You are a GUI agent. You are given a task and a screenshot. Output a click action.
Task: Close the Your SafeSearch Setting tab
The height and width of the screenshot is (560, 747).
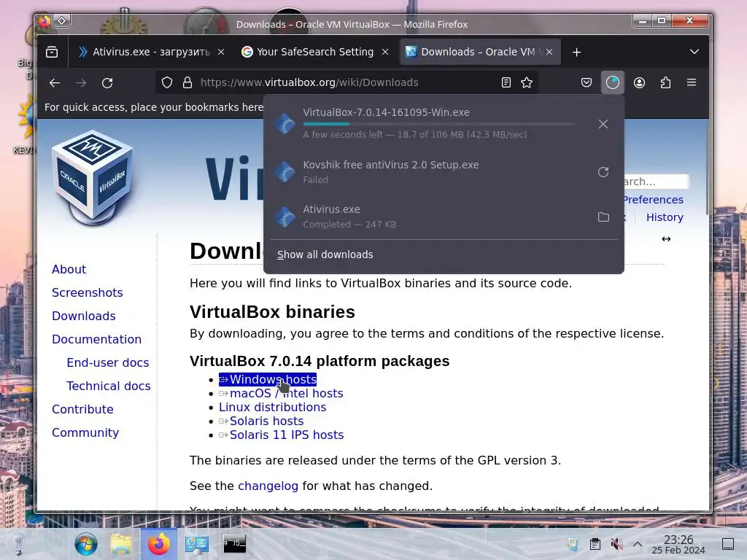pos(385,52)
